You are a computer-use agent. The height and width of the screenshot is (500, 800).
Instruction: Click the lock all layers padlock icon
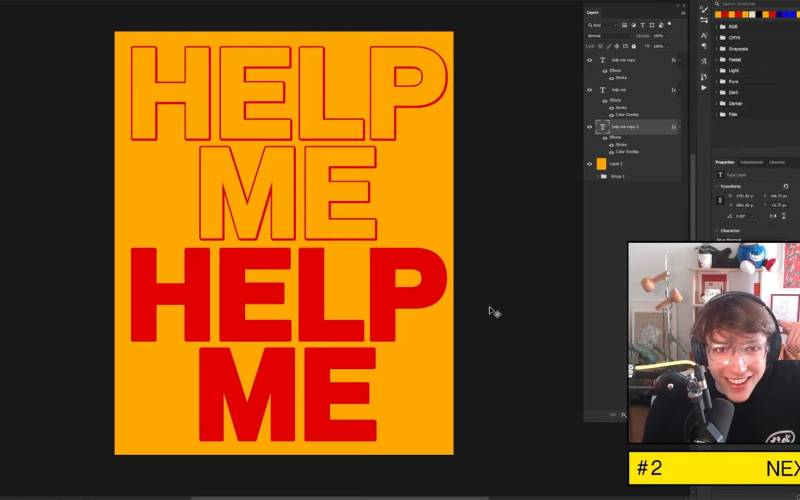coord(634,46)
